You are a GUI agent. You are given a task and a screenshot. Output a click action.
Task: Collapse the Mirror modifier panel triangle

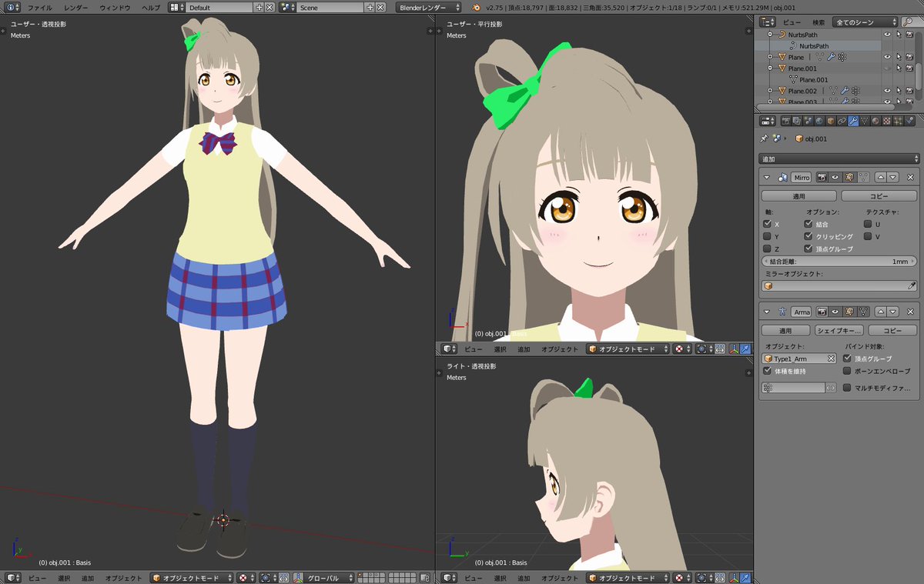click(x=767, y=177)
